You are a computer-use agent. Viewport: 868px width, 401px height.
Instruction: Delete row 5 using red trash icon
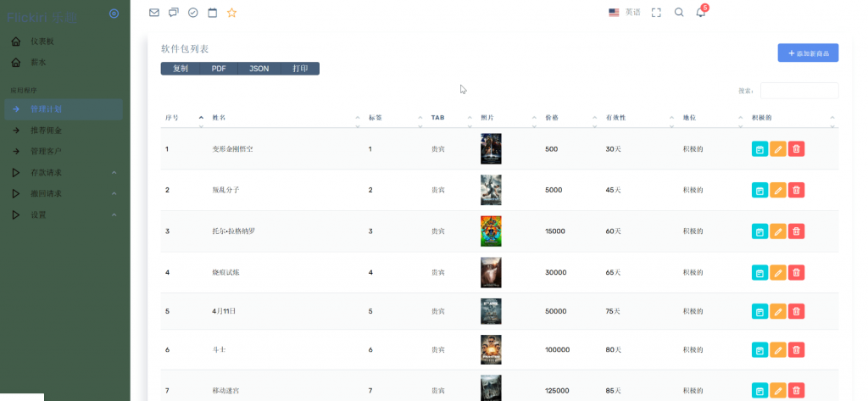coord(797,311)
